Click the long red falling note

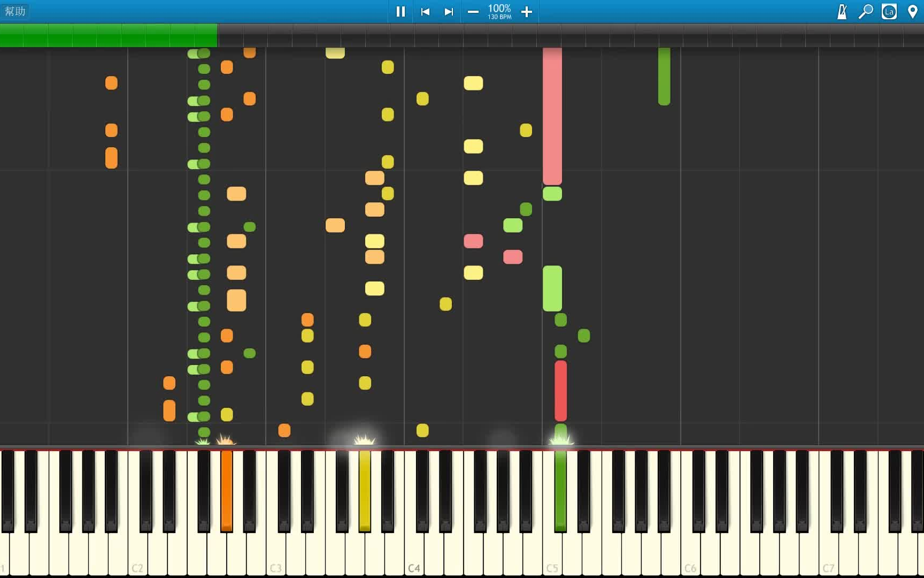560,391
